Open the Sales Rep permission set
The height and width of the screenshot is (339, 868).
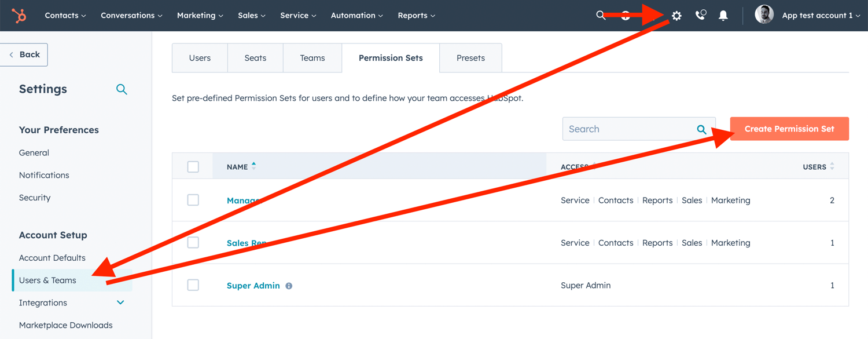click(247, 243)
